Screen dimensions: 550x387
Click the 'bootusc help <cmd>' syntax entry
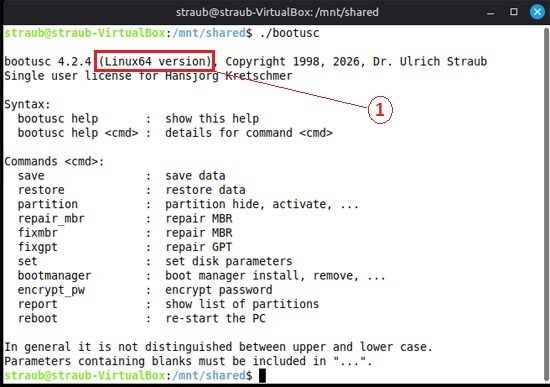[78, 133]
